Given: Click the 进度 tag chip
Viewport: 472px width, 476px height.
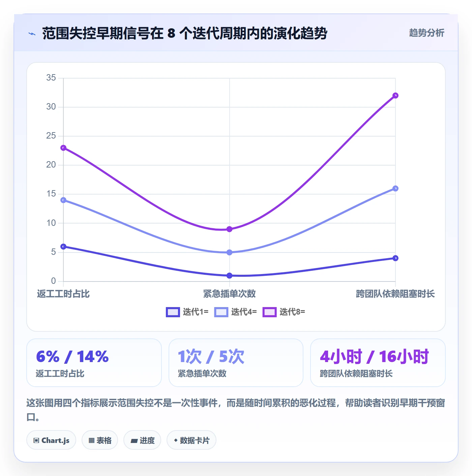Looking at the screenshot, I should click(x=142, y=440).
